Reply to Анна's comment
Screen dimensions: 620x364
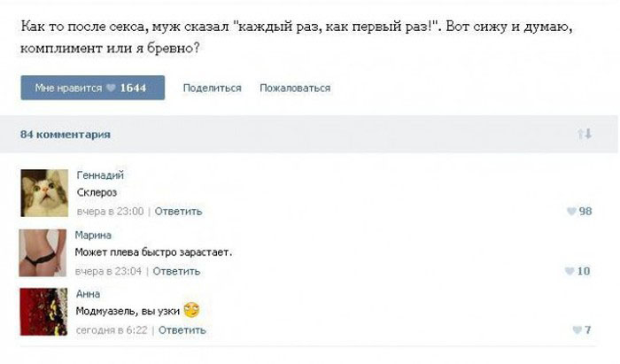(182, 329)
